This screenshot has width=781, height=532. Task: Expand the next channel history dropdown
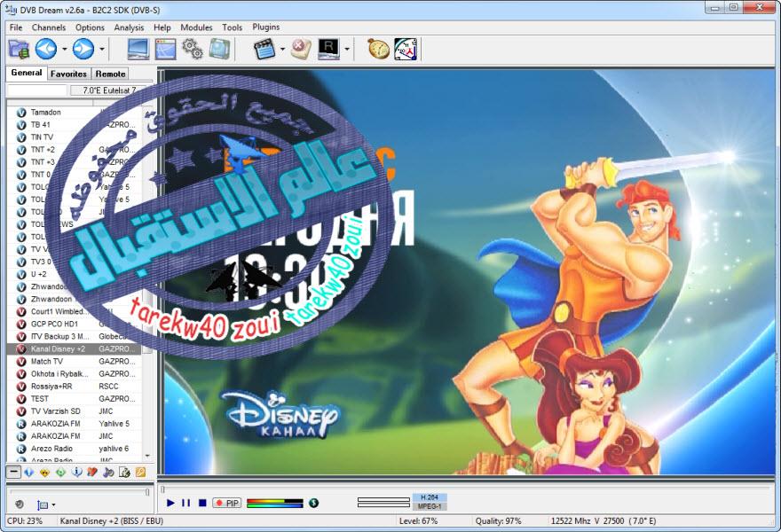coord(101,50)
